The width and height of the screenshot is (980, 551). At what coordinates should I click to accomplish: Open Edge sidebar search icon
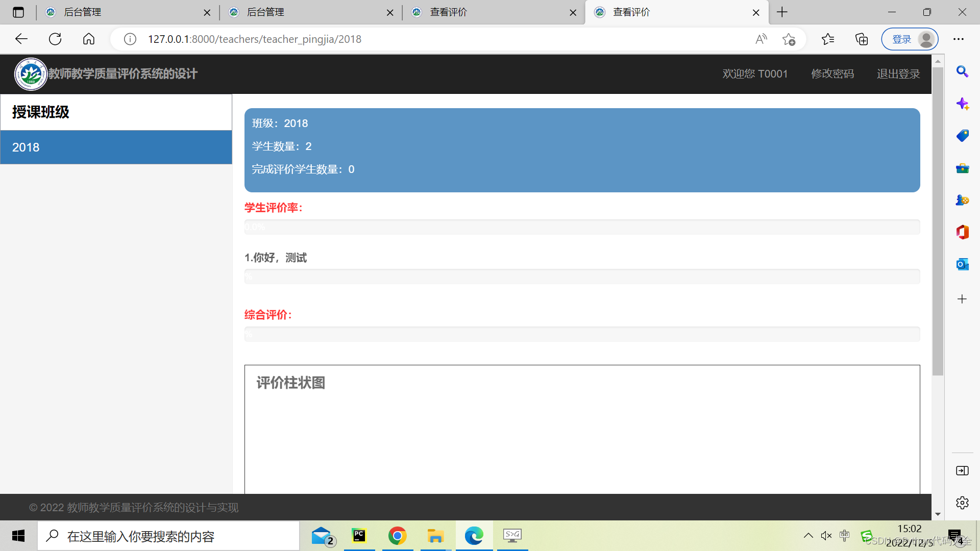coord(962,71)
